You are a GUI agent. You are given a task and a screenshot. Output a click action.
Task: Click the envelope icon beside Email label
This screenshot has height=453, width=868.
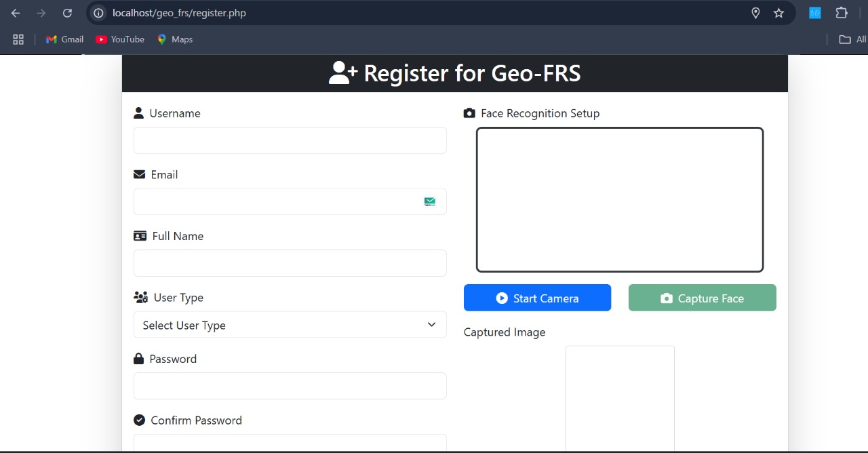[x=139, y=174]
